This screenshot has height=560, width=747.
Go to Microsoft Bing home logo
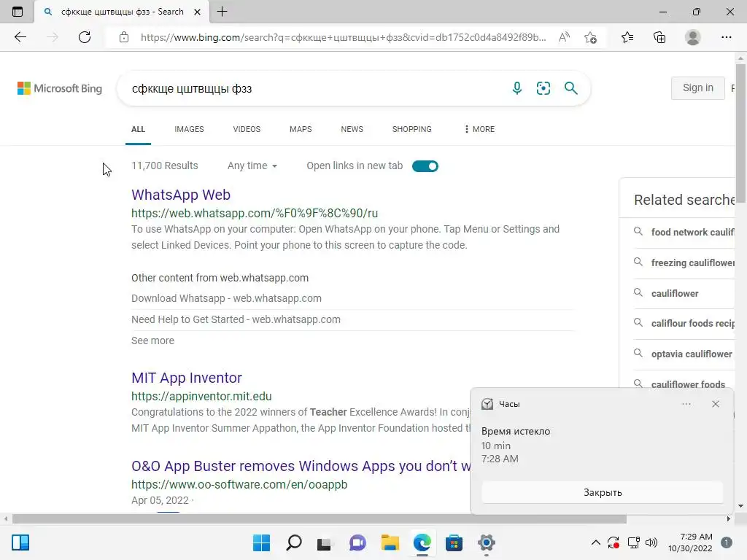[60, 88]
